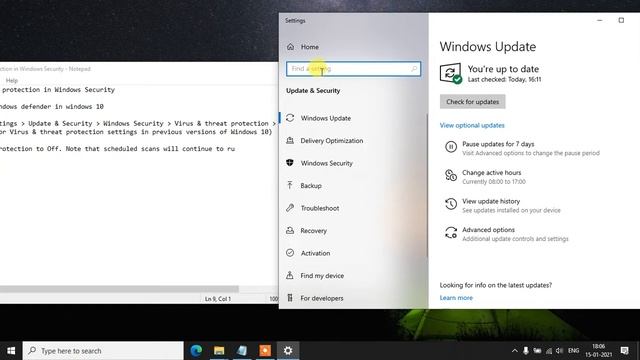The height and width of the screenshot is (360, 640).
Task: Click the up-to-date status icon
Action: [451, 73]
